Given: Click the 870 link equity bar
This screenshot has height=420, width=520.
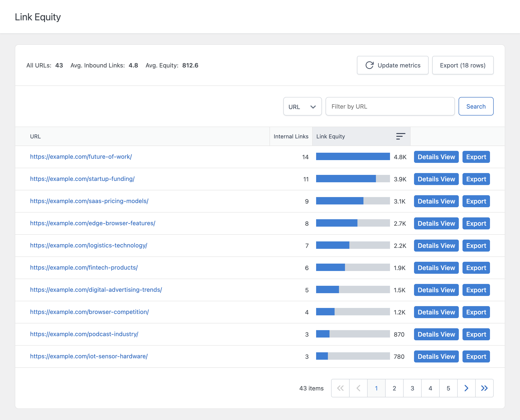Looking at the screenshot, I should (353, 334).
